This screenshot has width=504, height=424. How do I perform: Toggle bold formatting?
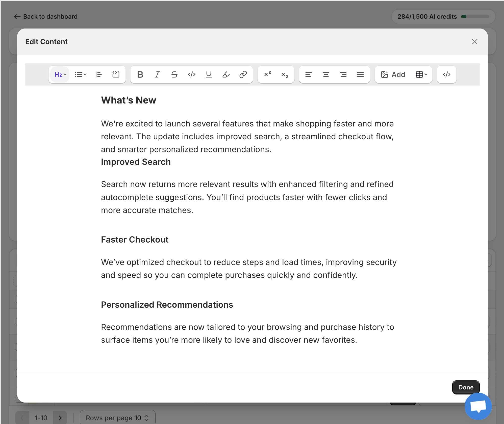[140, 74]
